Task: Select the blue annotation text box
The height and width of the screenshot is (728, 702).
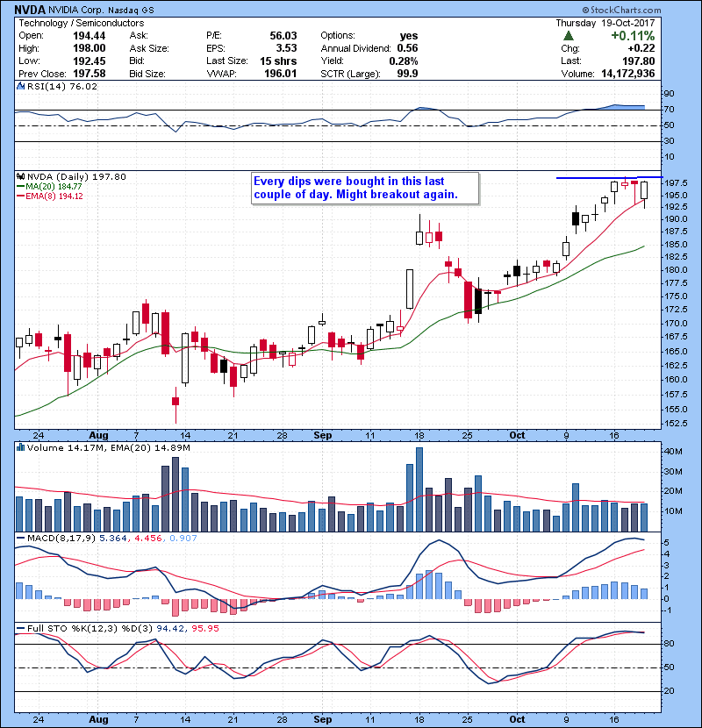Action: coord(363,188)
